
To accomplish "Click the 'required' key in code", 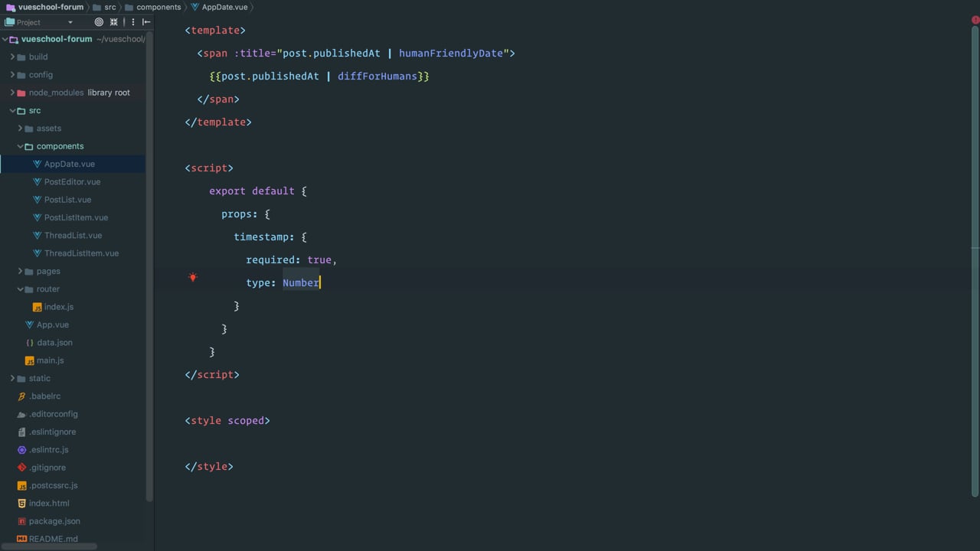I will (270, 260).
